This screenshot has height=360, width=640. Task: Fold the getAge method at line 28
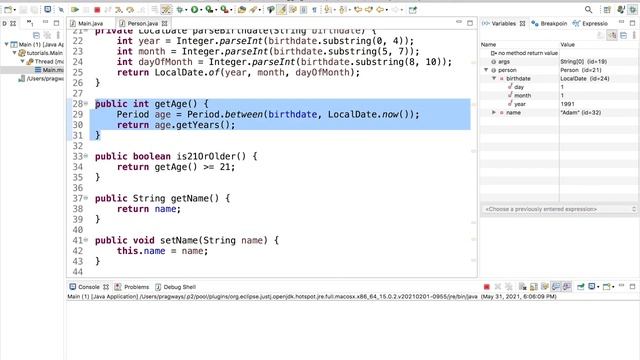pyautogui.click(x=86, y=104)
